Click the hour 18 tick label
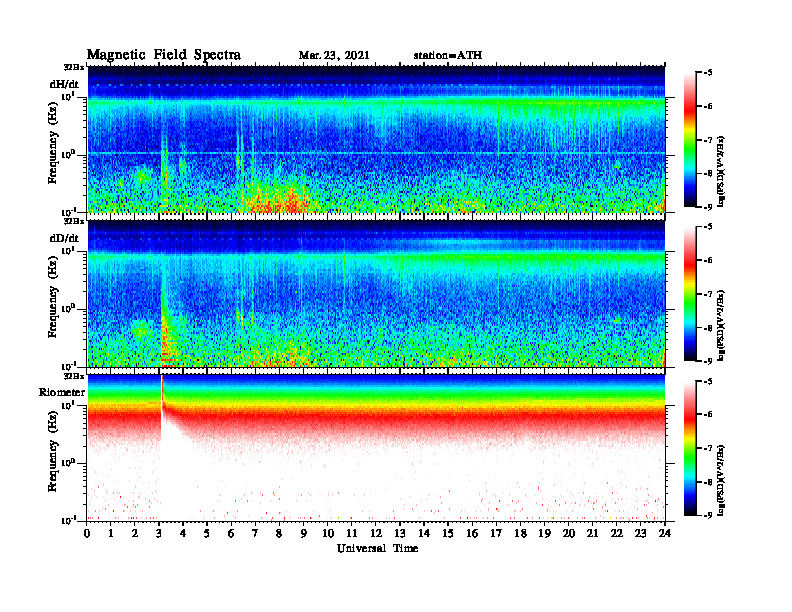This screenshot has width=792, height=612. [520, 533]
